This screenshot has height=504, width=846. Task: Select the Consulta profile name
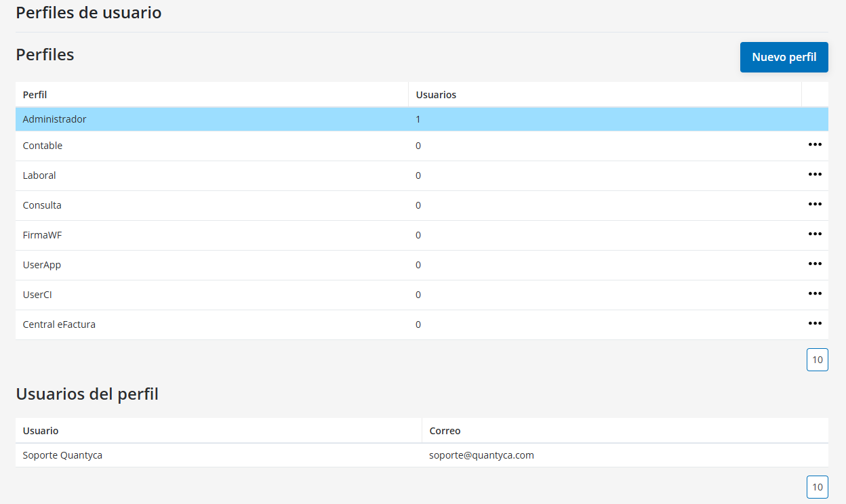click(x=42, y=205)
